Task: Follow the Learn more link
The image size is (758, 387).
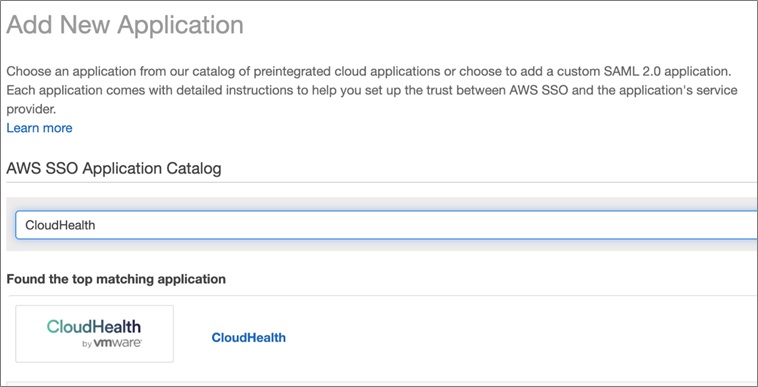Action: (x=39, y=128)
